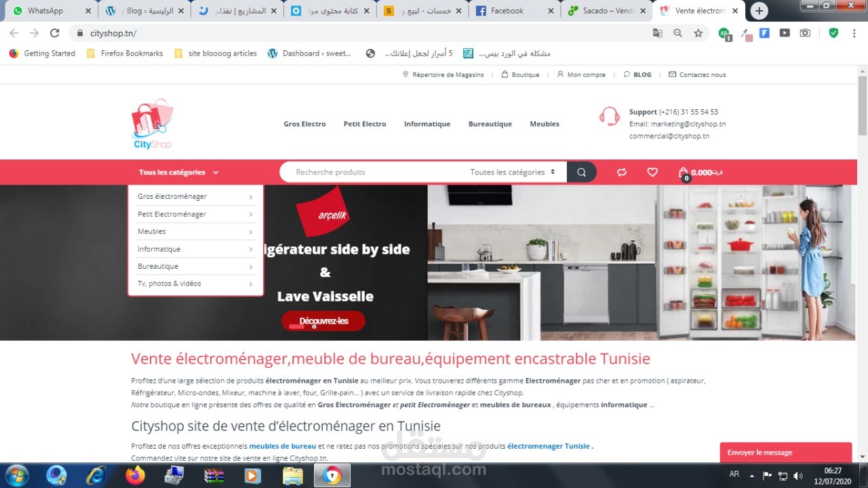This screenshot has width=868, height=488.
Task: Reload the page with browser refresh
Action: [x=55, y=33]
